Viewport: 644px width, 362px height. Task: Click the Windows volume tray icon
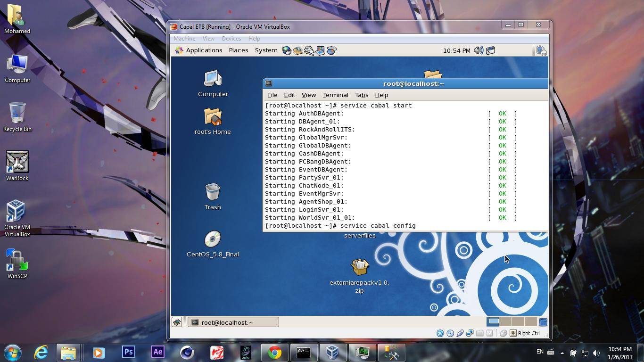point(596,353)
